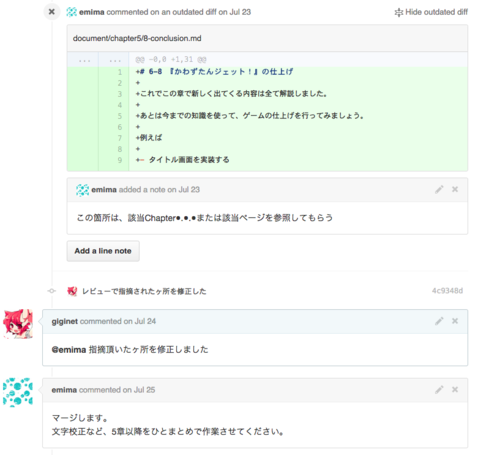Viewport: 500px width, 455px height.
Task: Edit emima's line note with the pencil icon
Action: (439, 189)
